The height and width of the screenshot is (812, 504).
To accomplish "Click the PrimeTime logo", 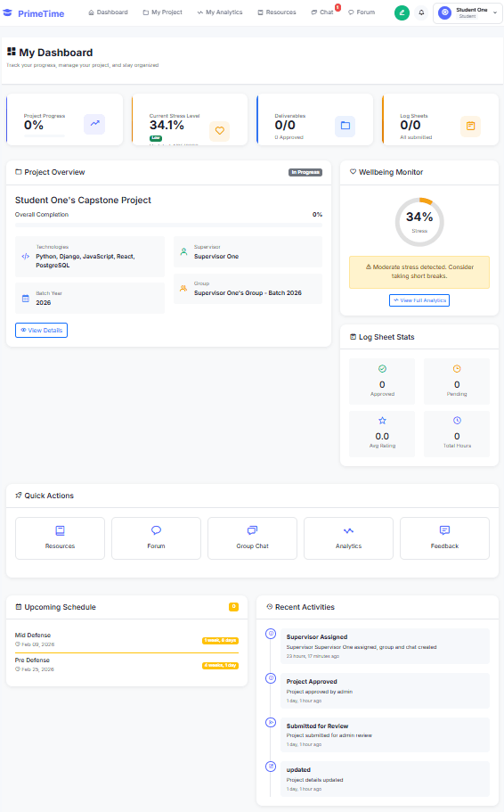I will point(34,13).
